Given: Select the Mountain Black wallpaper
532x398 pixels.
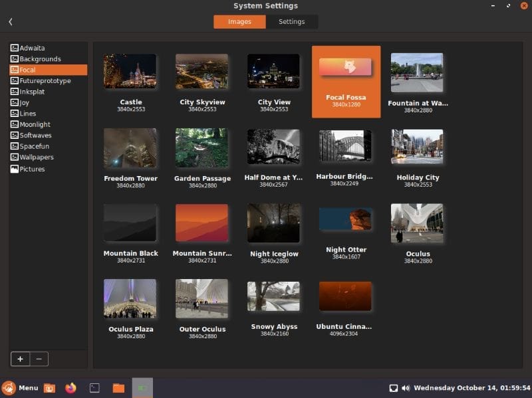Looking at the screenshot, I should [x=130, y=223].
